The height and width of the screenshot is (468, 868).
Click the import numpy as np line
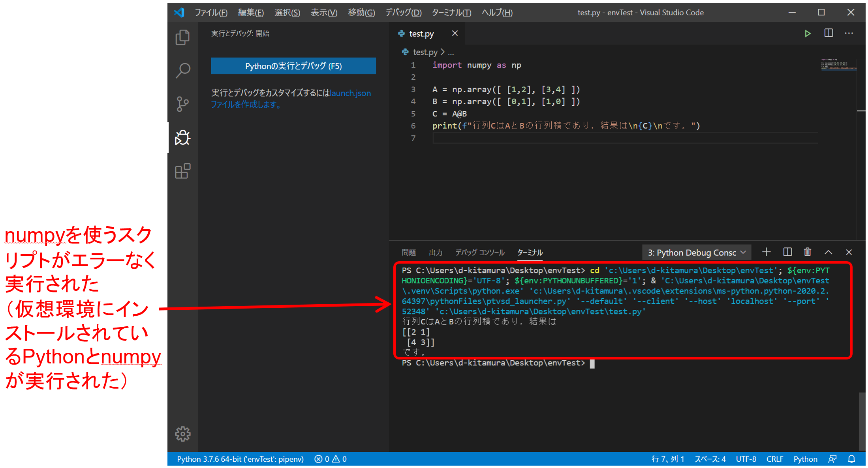click(477, 65)
